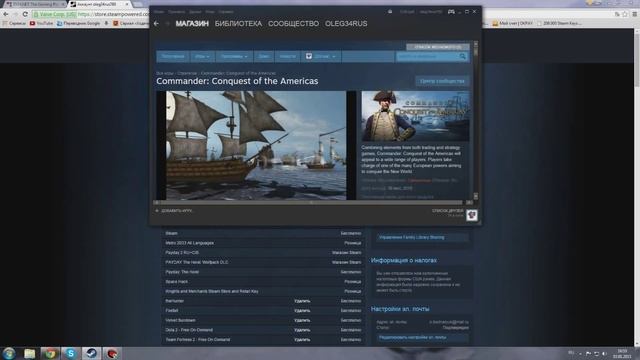Click the volume icon in system tray
640x360 pixels.
[x=604, y=353]
